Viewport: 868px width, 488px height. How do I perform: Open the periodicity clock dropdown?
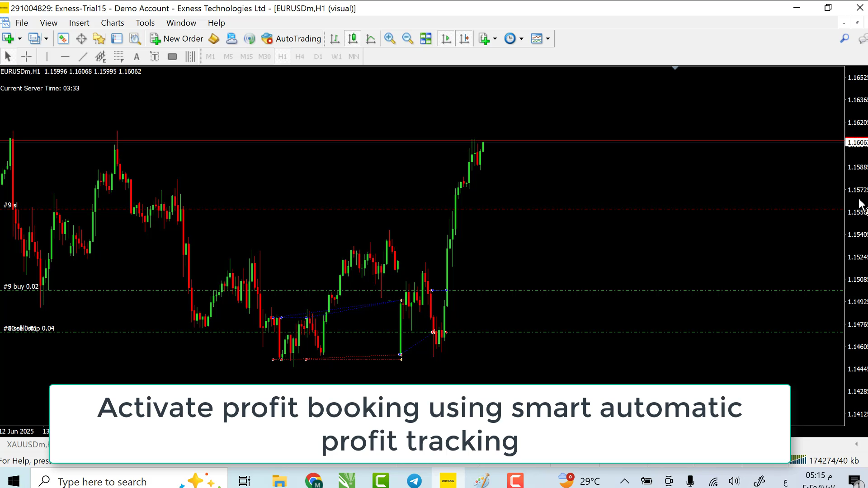[x=521, y=39]
